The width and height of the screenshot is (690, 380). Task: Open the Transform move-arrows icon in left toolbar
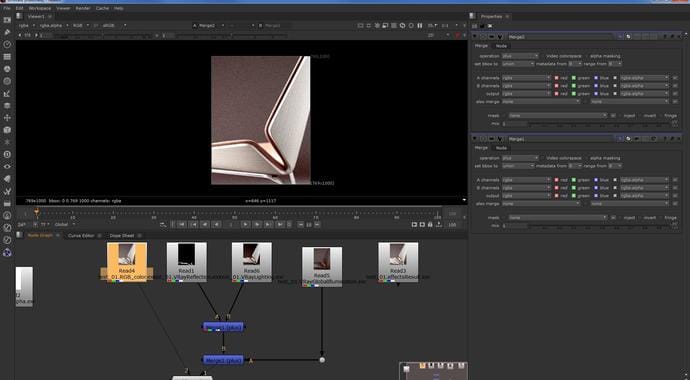tap(7, 118)
